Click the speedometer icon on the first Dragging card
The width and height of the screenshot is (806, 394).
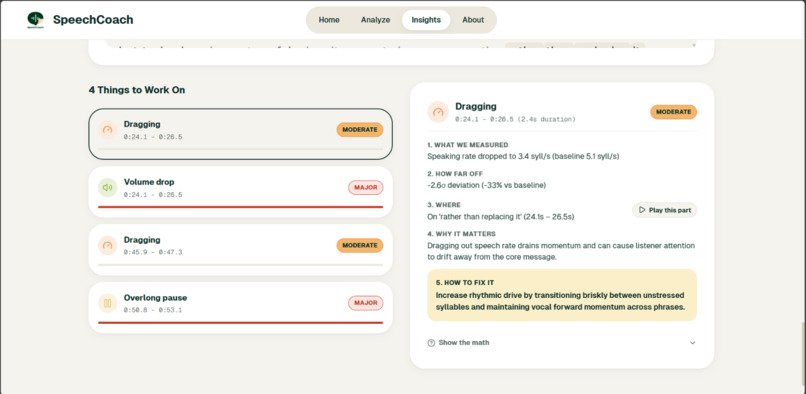(x=107, y=130)
